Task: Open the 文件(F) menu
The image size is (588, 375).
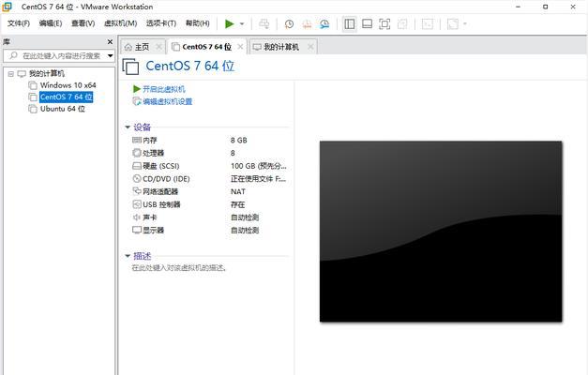Action: click(19, 23)
